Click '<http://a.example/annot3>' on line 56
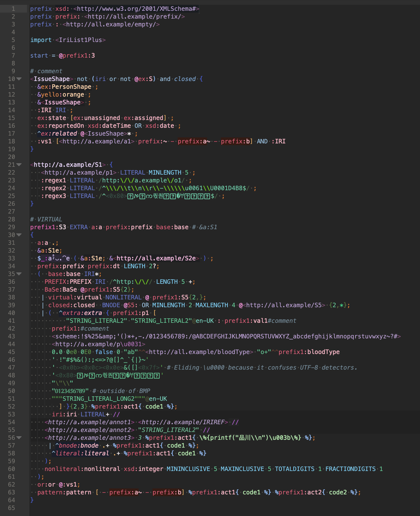Screen dimensions: 420x516 pos(89,438)
